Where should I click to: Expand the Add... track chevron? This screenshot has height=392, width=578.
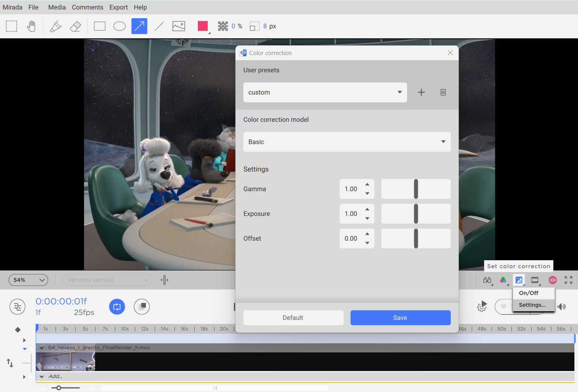click(x=42, y=377)
